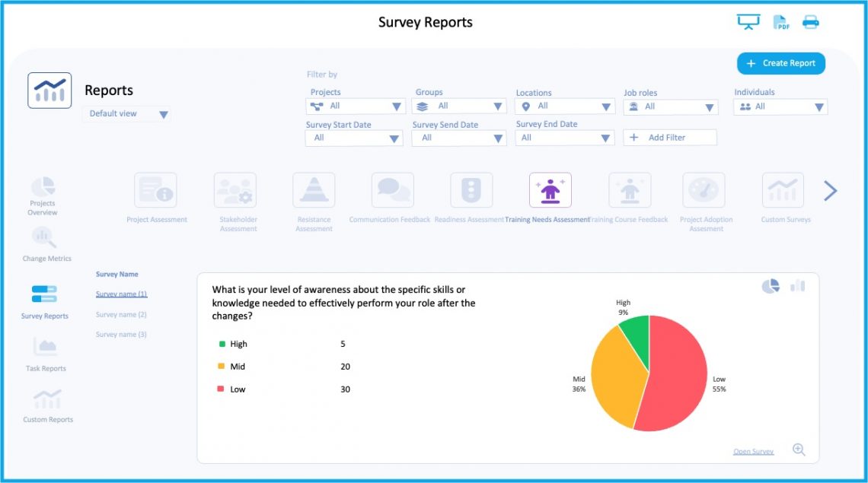Select the Readiness Assessment icon
Viewport: 868px width, 483px height.
click(x=471, y=190)
